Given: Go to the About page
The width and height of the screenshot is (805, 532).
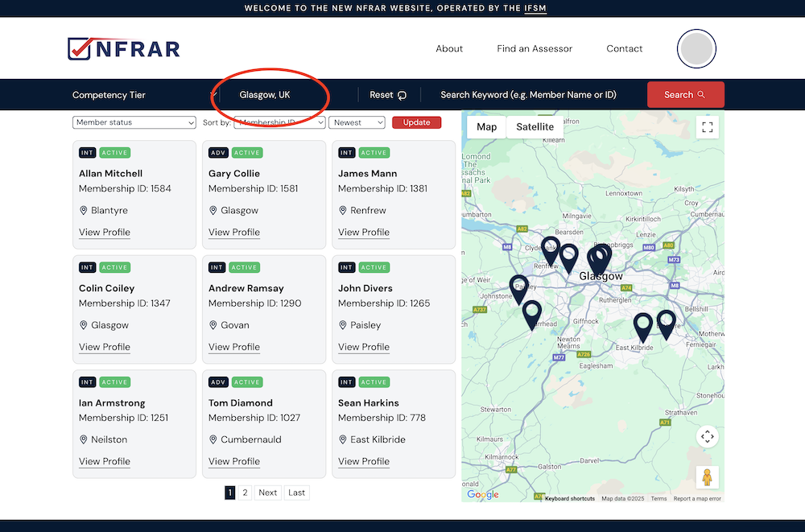Looking at the screenshot, I should pos(449,48).
